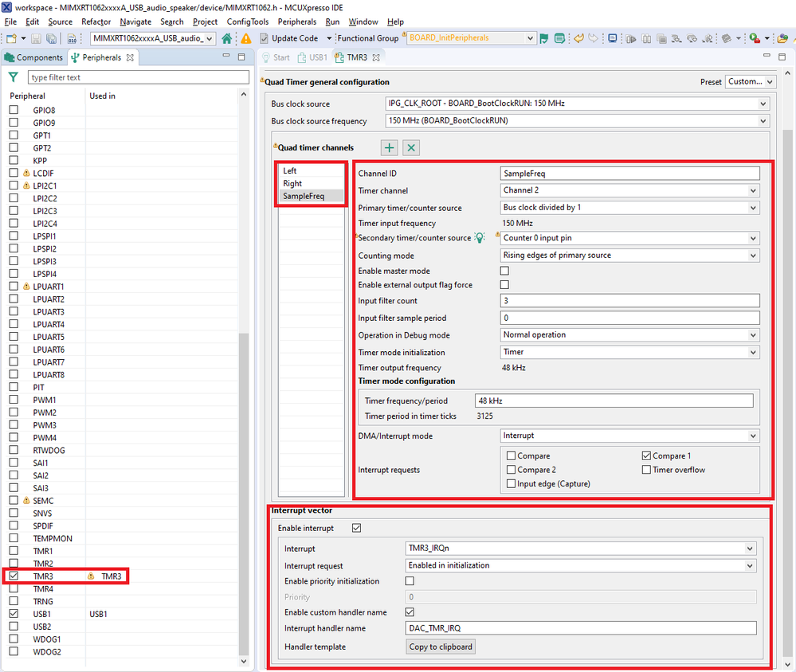This screenshot has width=796, height=672.
Task: Check Timer overflow interrupt request
Action: tap(646, 470)
